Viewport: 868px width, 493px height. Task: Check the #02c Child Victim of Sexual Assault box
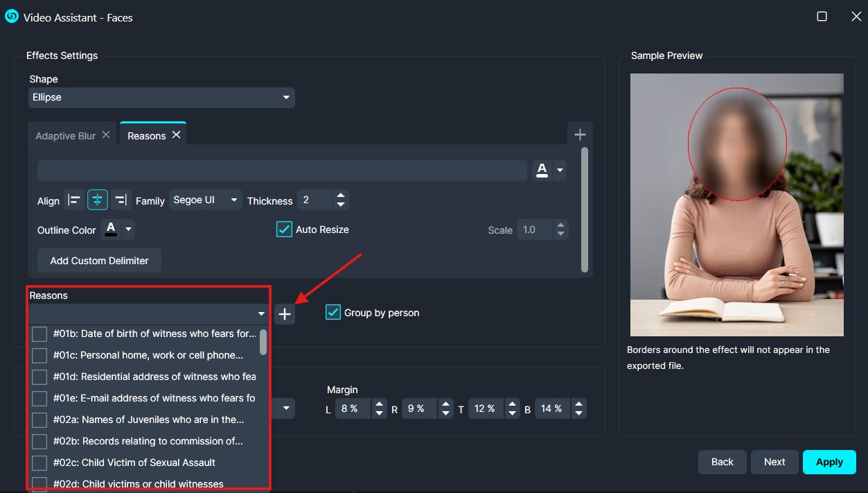pyautogui.click(x=40, y=462)
